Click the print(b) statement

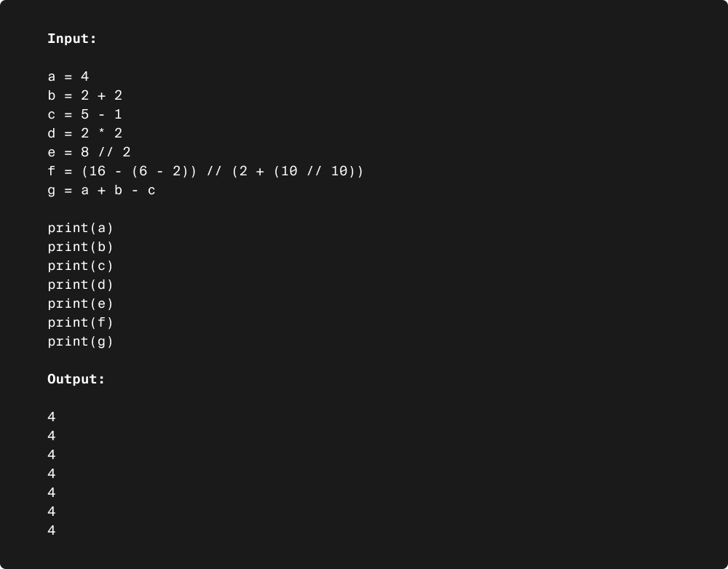click(80, 247)
